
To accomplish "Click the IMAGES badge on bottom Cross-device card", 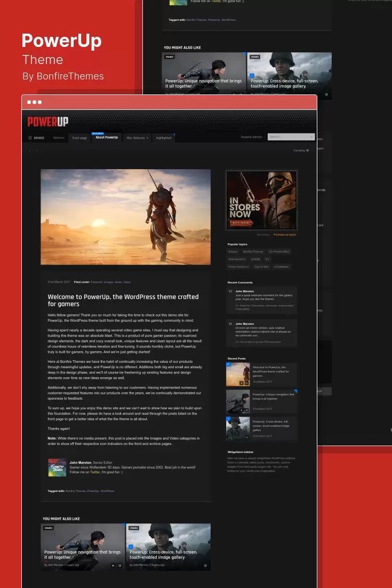I will (134, 528).
